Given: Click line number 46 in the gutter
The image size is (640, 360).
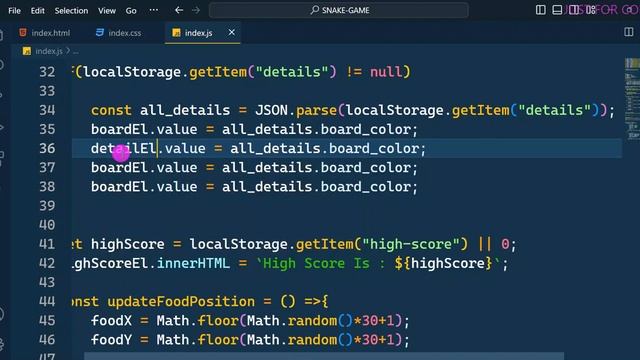Looking at the screenshot, I should [x=47, y=340].
